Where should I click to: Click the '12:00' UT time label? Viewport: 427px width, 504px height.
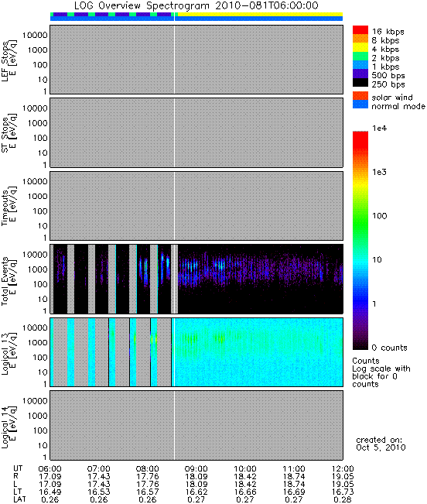point(343,469)
